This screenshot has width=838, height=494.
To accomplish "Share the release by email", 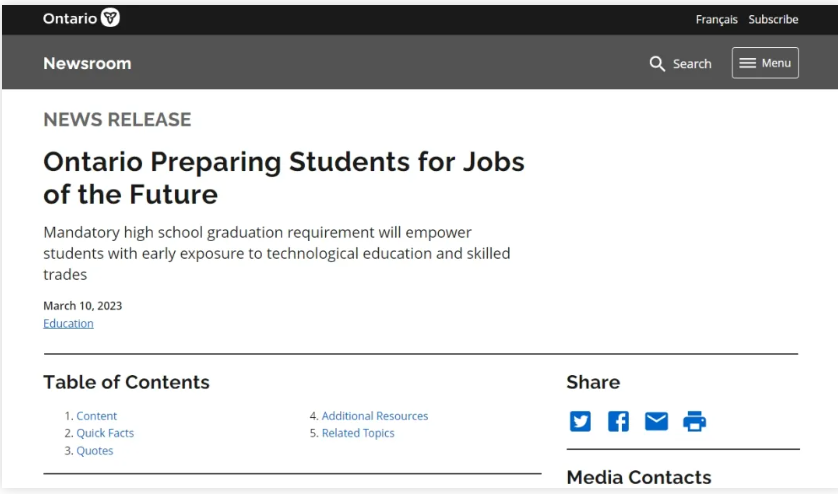I will (x=656, y=421).
